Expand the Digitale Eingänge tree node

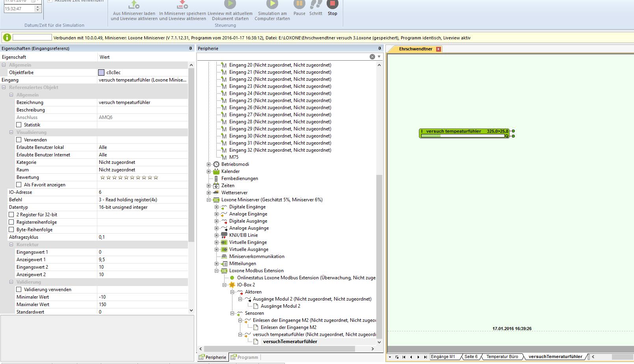pos(216,207)
